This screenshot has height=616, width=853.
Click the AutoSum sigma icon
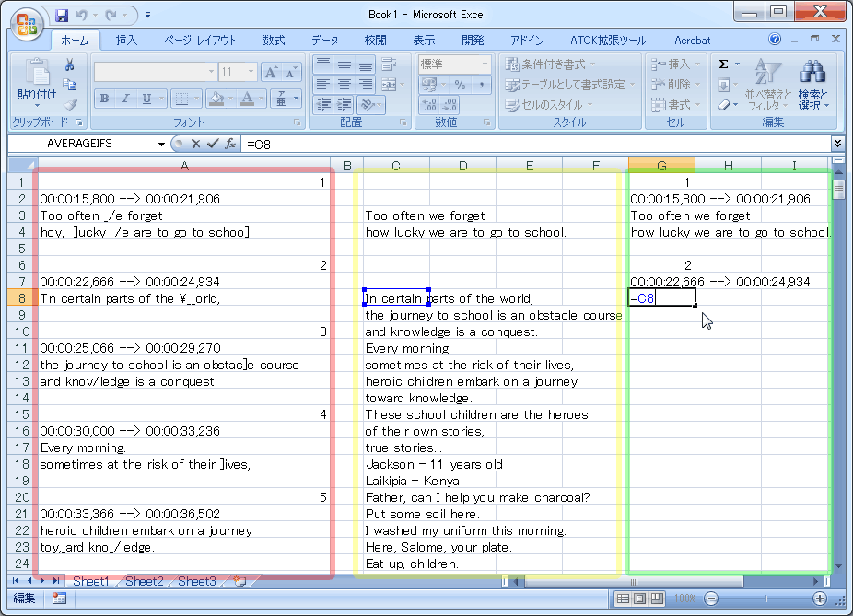click(723, 64)
